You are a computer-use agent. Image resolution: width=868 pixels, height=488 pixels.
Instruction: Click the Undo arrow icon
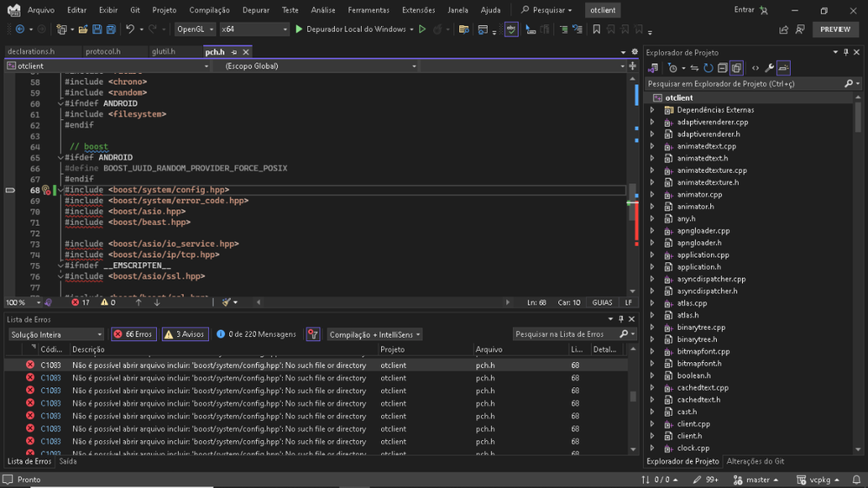(130, 30)
